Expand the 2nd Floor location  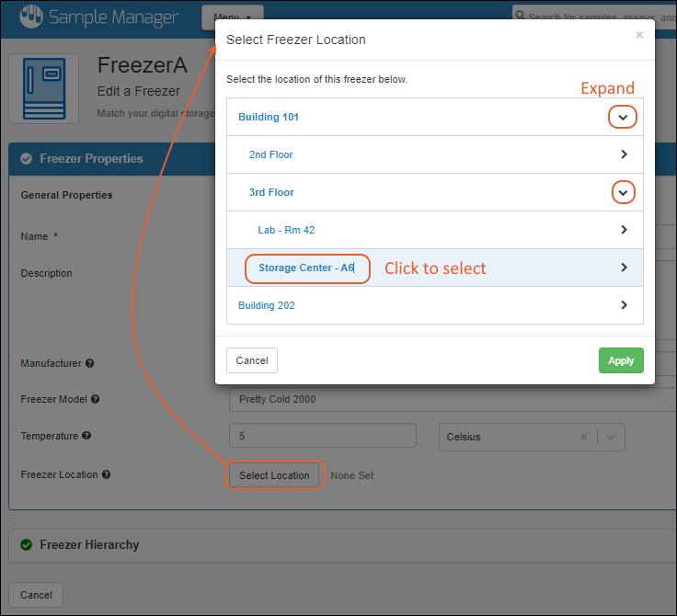click(x=624, y=155)
